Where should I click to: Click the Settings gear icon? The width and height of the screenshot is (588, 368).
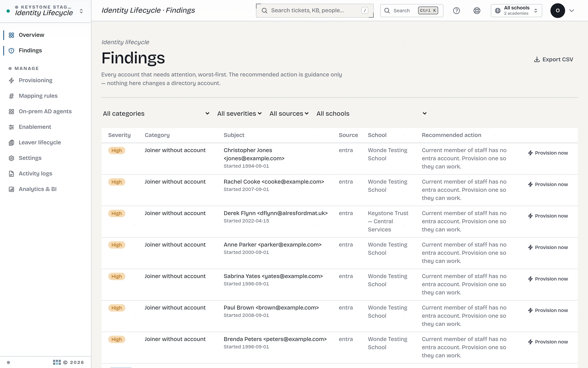11,158
